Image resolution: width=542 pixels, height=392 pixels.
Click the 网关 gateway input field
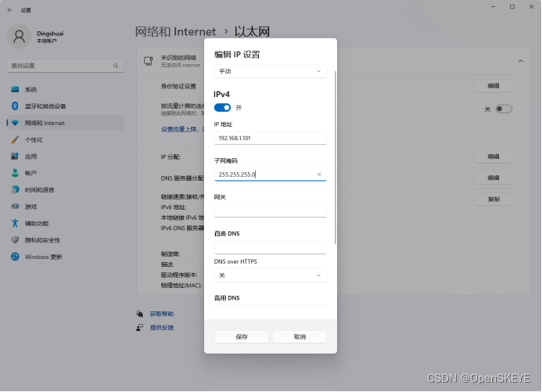(271, 210)
